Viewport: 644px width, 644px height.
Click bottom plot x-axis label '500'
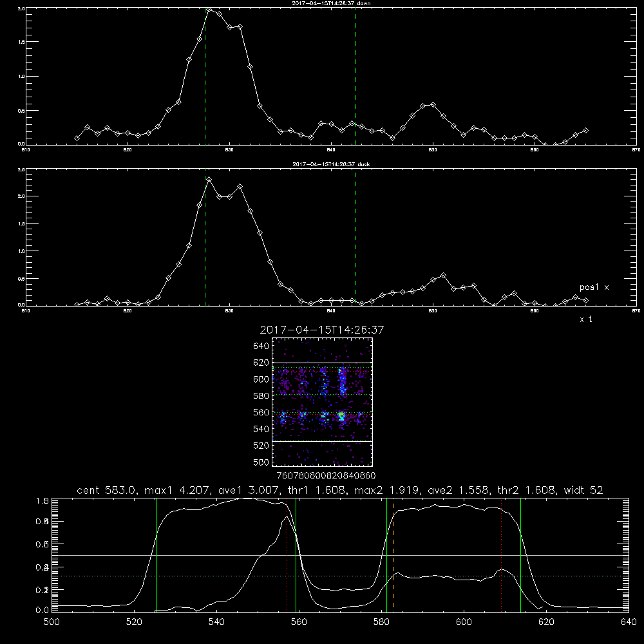tap(52, 622)
